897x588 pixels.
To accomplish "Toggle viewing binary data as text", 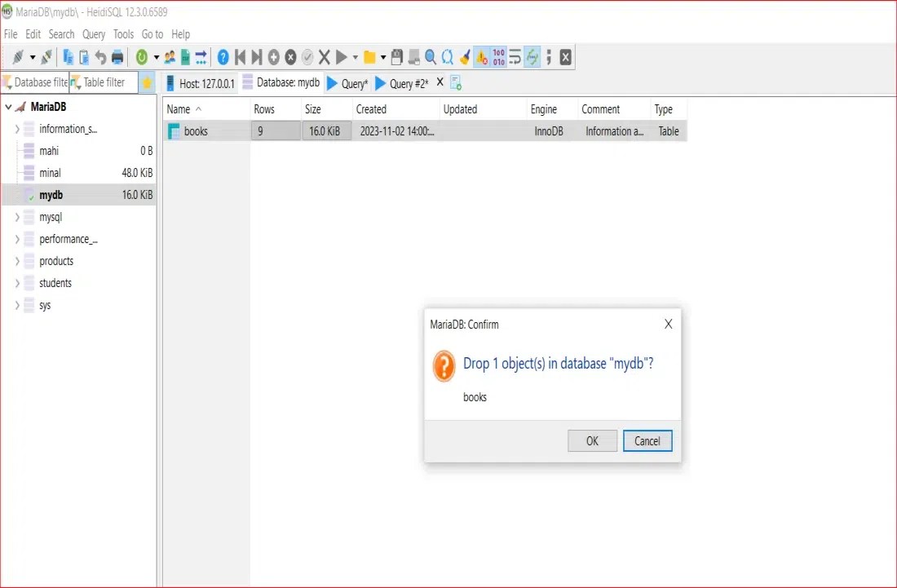I will (x=498, y=56).
